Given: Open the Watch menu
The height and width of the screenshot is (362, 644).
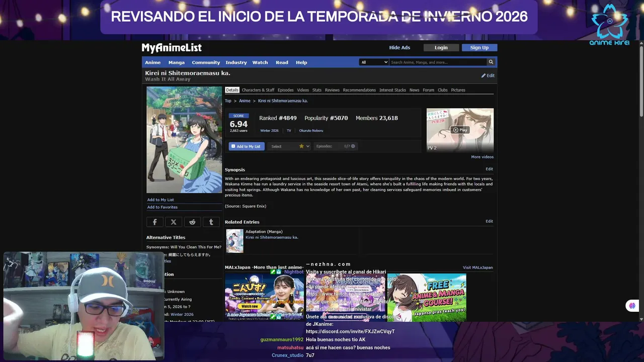Looking at the screenshot, I should point(260,62).
